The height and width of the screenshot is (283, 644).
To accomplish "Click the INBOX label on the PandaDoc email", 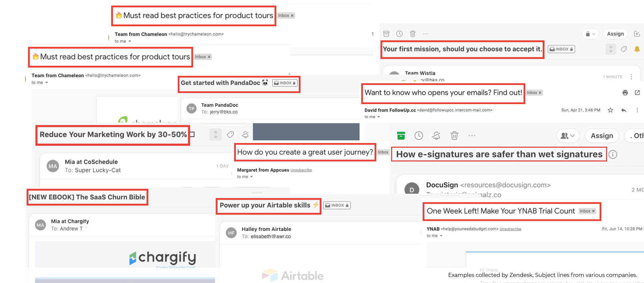I will 285,83.
